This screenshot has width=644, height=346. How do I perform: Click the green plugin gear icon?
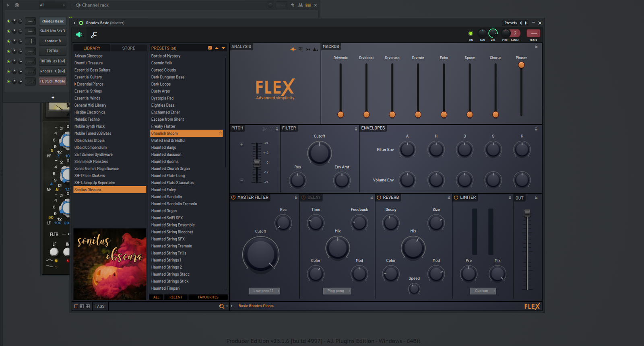coord(81,23)
